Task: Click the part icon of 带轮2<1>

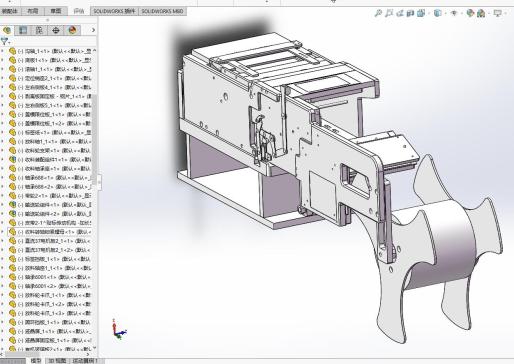Action: click(x=13, y=196)
